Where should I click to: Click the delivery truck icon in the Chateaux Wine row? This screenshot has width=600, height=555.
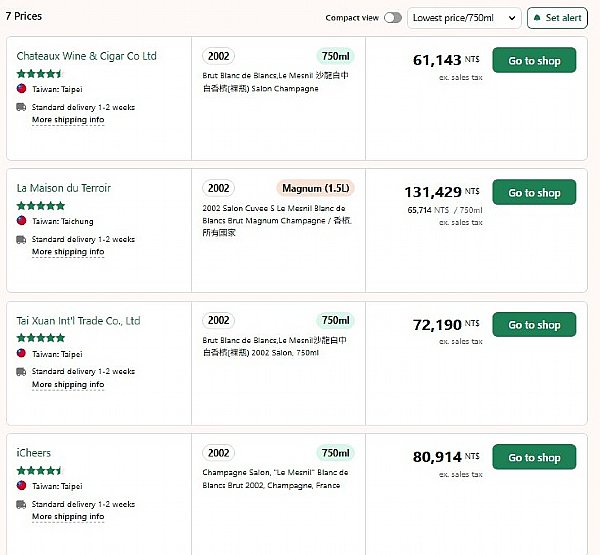point(21,107)
